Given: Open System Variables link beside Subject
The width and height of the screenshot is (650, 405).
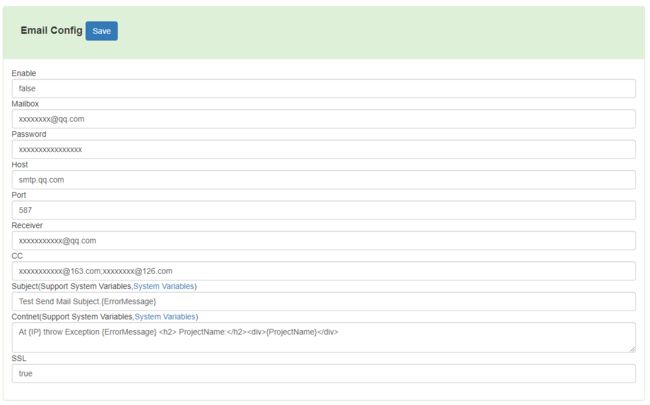Looking at the screenshot, I should [164, 286].
